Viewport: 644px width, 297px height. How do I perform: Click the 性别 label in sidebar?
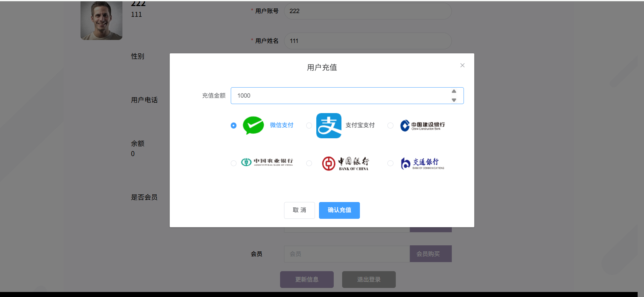pos(138,56)
